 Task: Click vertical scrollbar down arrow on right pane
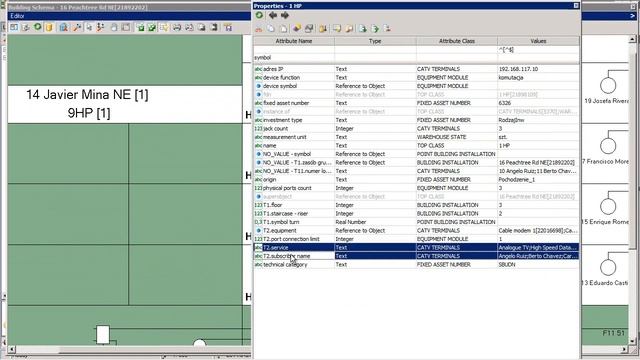click(632, 341)
